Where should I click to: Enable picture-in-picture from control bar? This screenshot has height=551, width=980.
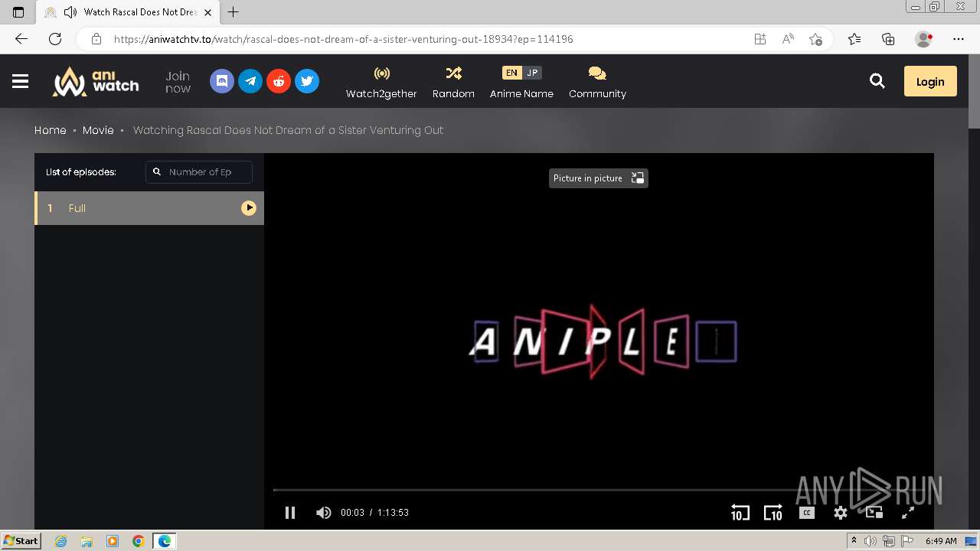point(874,513)
